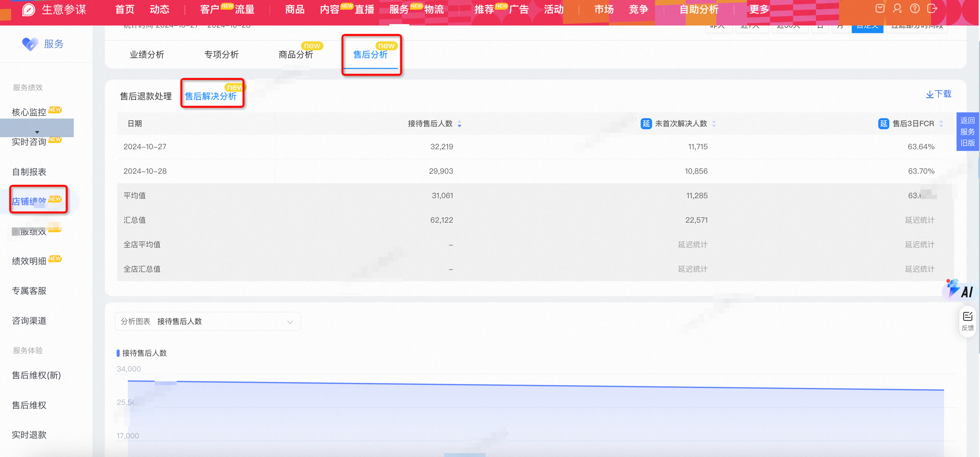Click the 平均值 row label
The width and height of the screenshot is (980, 457).
click(134, 196)
